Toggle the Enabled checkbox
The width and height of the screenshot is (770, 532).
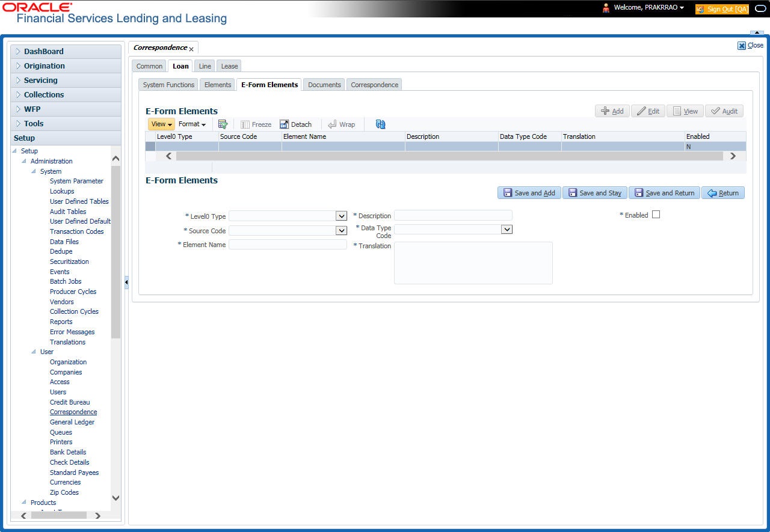click(656, 215)
